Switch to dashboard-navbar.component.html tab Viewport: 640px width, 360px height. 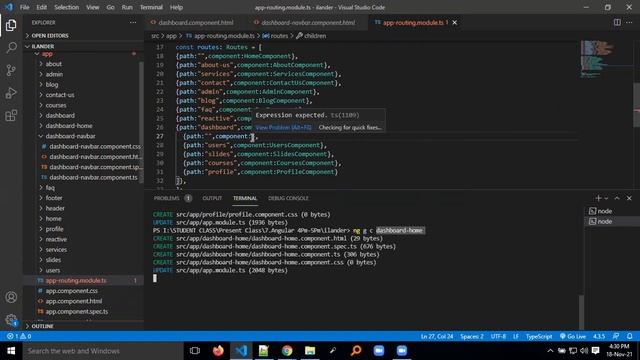[x=307, y=22]
